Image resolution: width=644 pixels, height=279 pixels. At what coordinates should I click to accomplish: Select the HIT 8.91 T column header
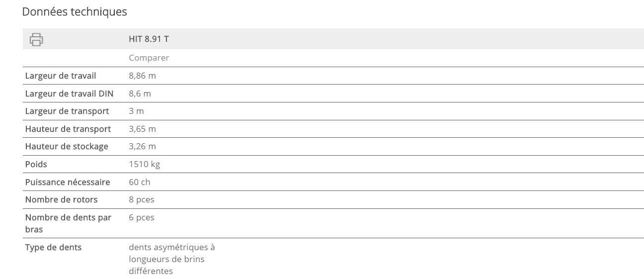click(x=149, y=39)
